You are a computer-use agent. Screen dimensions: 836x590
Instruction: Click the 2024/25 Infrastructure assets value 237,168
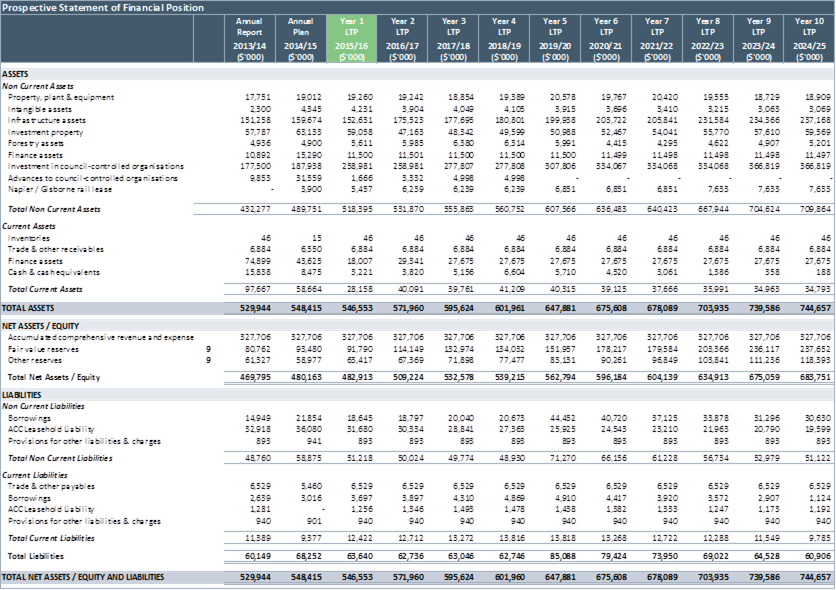pos(815,120)
